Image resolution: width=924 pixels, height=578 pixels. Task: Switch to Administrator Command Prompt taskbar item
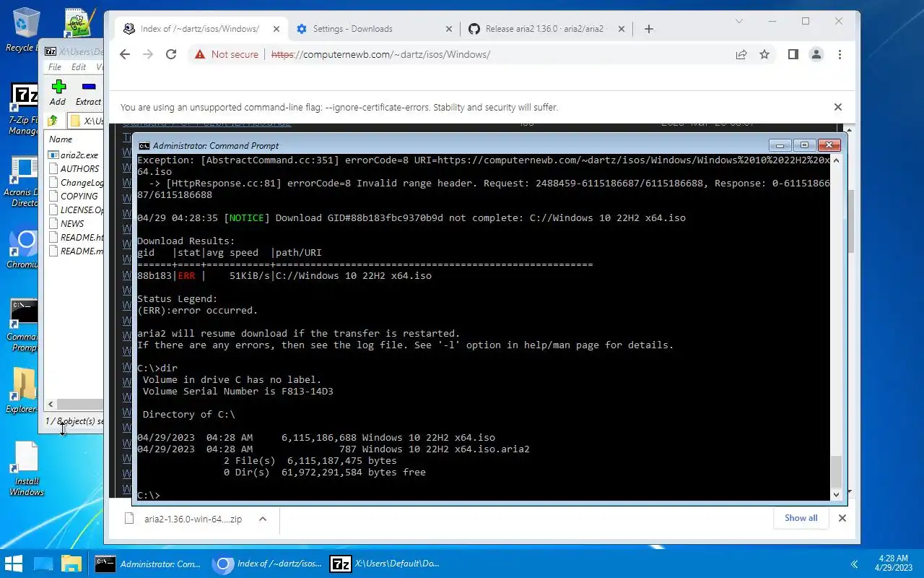(x=148, y=564)
